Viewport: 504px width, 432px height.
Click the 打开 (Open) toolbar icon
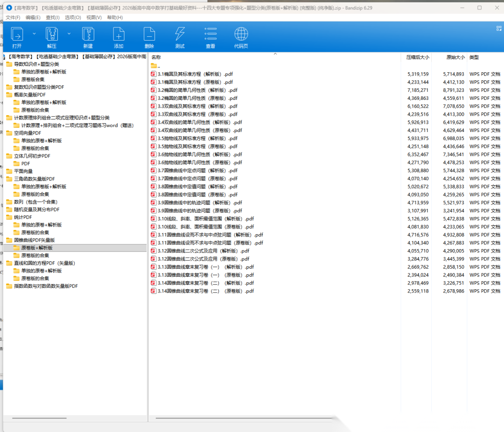click(x=17, y=35)
